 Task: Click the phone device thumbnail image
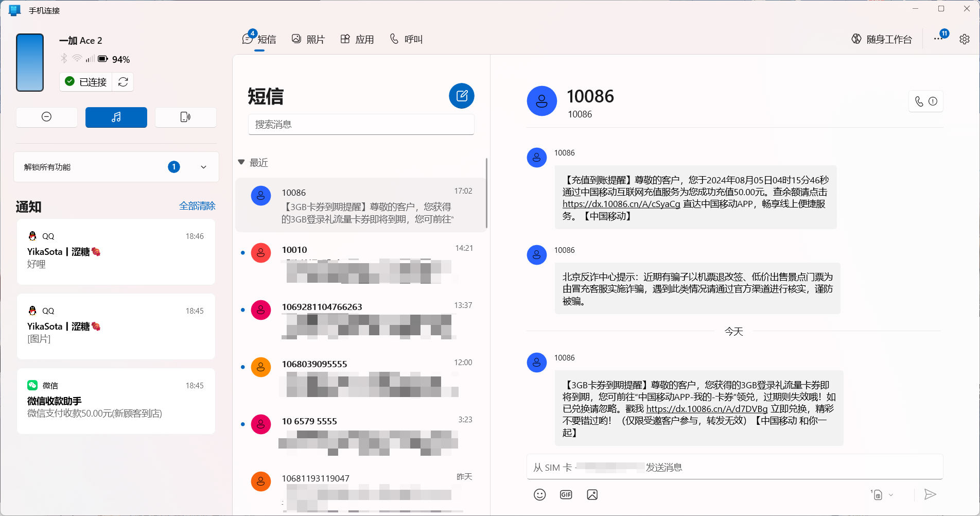[30, 62]
